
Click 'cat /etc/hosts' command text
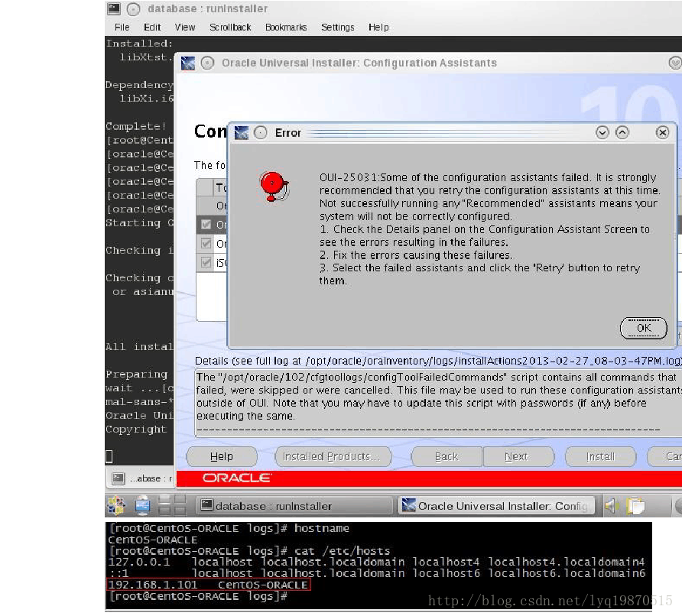pyautogui.click(x=343, y=551)
